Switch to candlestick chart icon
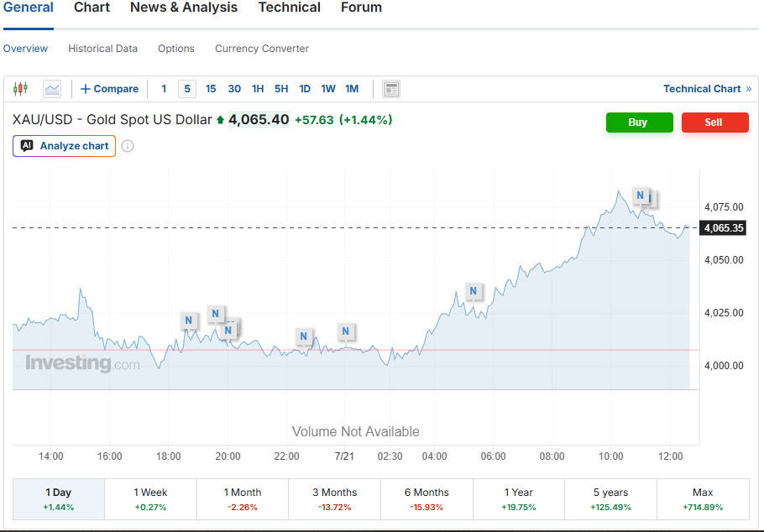764x532 pixels. click(x=20, y=89)
